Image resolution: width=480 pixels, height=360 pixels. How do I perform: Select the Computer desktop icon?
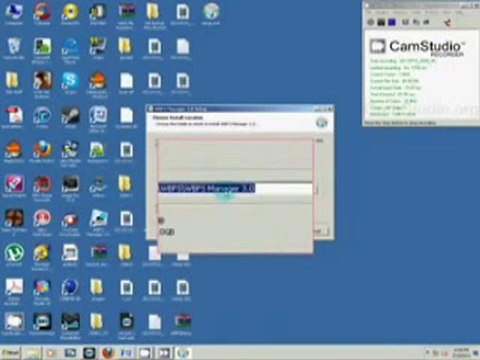click(x=14, y=14)
